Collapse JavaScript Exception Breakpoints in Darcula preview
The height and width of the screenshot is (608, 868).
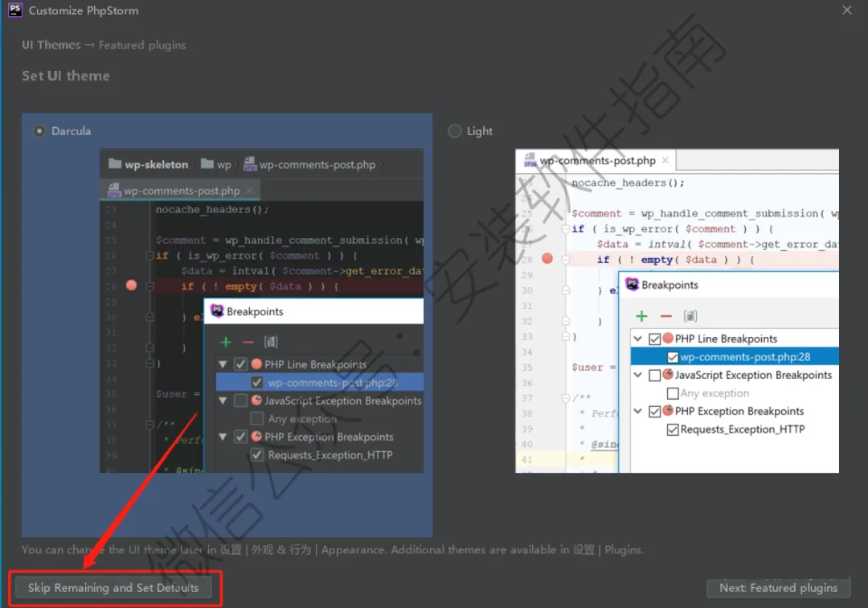pyautogui.click(x=223, y=401)
